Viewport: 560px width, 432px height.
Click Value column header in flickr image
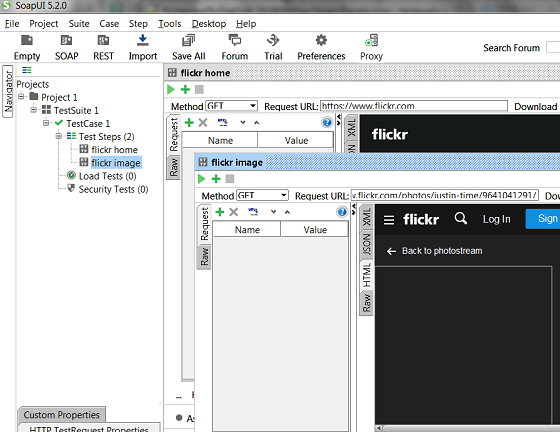315,230
